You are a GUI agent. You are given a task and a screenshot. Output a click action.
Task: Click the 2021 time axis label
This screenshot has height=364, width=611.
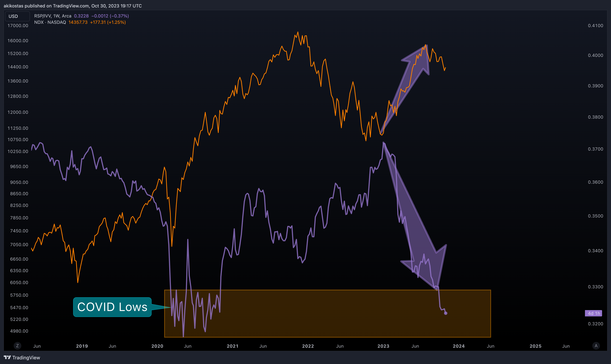tap(233, 346)
